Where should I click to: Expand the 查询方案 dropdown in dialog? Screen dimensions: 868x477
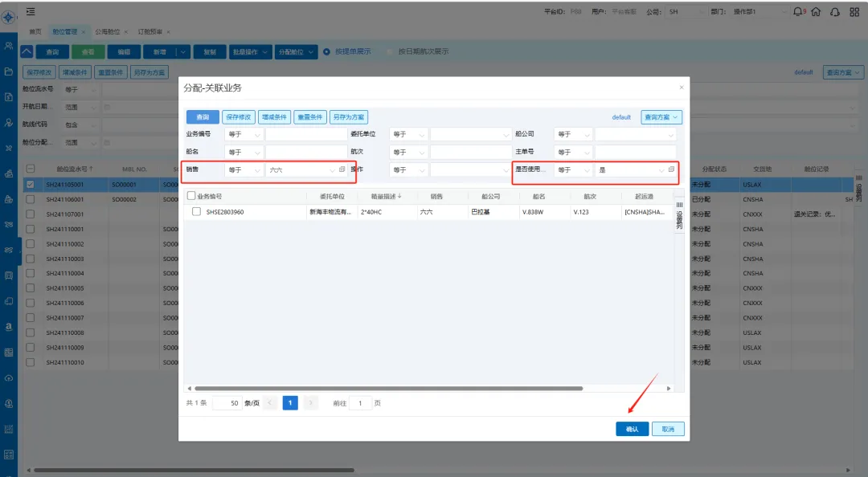pyautogui.click(x=661, y=117)
